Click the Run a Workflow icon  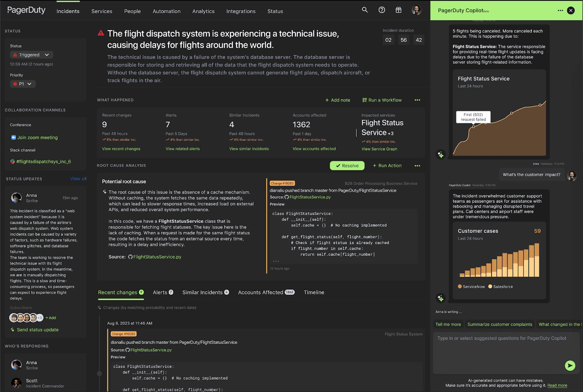point(364,100)
